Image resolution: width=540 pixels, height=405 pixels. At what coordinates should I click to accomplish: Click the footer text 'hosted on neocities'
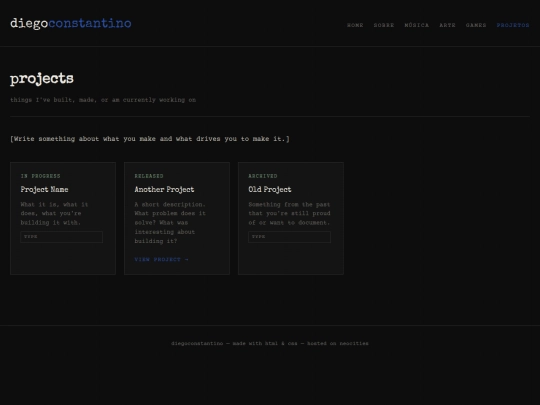(338, 343)
